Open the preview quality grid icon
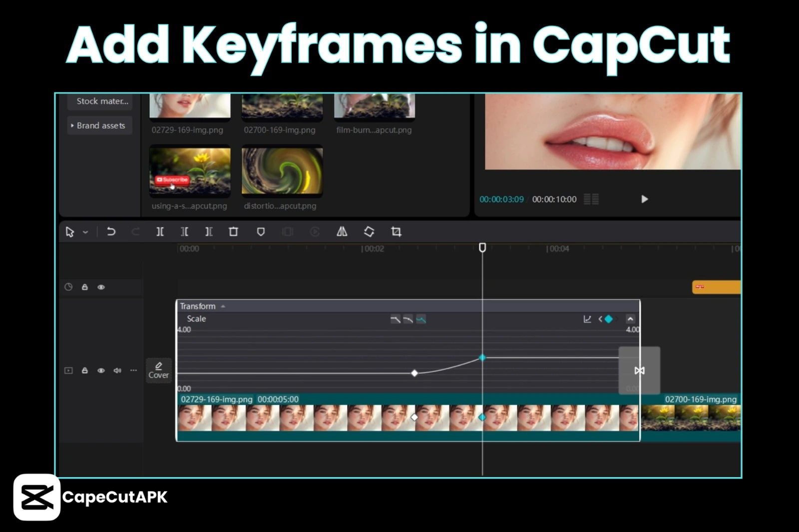Image resolution: width=799 pixels, height=532 pixels. click(x=591, y=199)
